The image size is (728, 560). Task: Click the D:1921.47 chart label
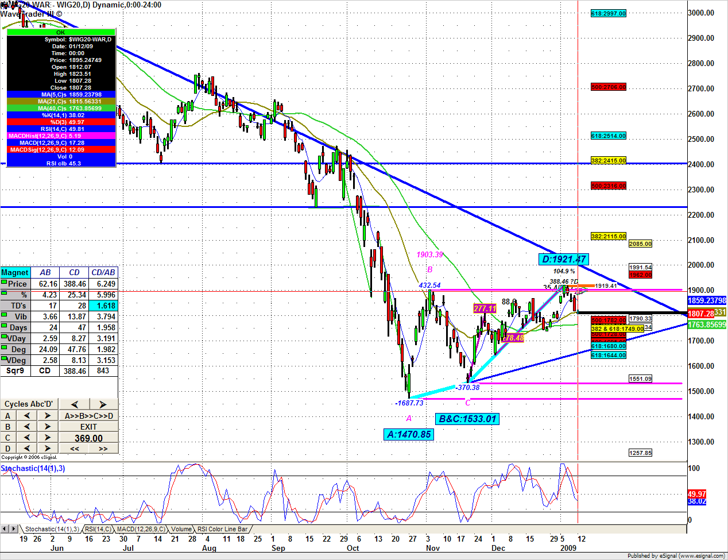[x=564, y=260]
